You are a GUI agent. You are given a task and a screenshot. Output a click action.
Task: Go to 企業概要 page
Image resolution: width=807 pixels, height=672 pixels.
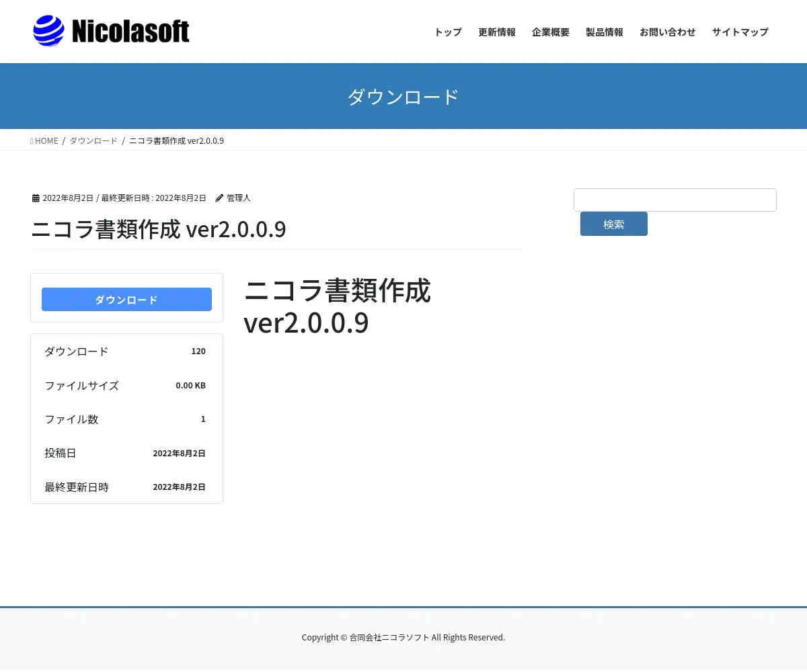[551, 32]
